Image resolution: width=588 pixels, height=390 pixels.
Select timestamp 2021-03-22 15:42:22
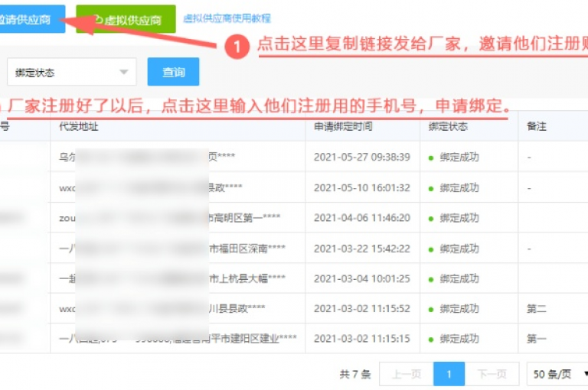click(362, 249)
